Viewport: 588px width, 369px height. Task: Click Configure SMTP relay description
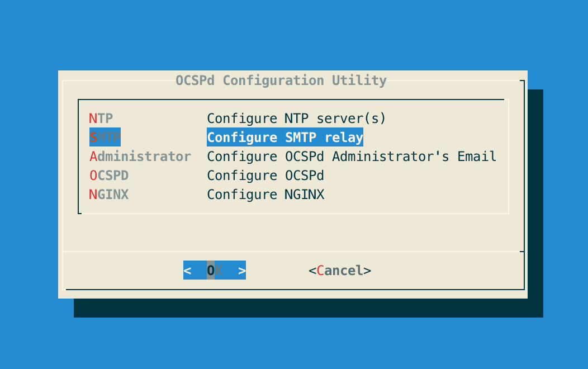pos(285,137)
